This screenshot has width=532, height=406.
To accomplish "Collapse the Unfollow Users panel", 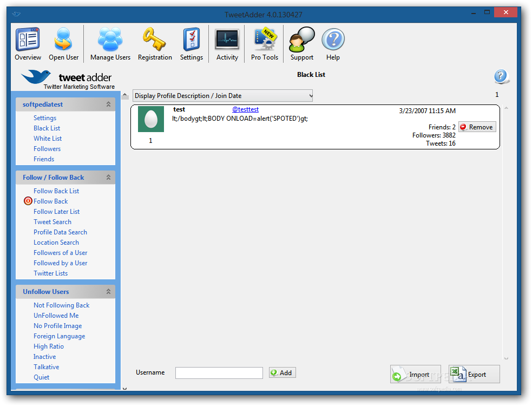I will pyautogui.click(x=108, y=291).
